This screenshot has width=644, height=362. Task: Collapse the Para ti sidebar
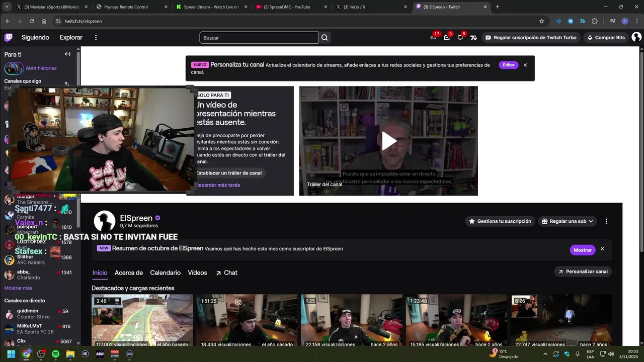click(67, 54)
